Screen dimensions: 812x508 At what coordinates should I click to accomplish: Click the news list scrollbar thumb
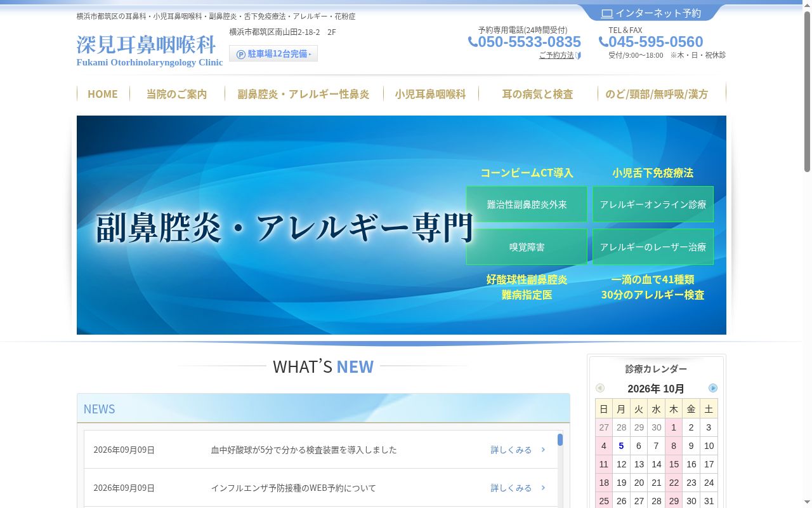coord(560,439)
